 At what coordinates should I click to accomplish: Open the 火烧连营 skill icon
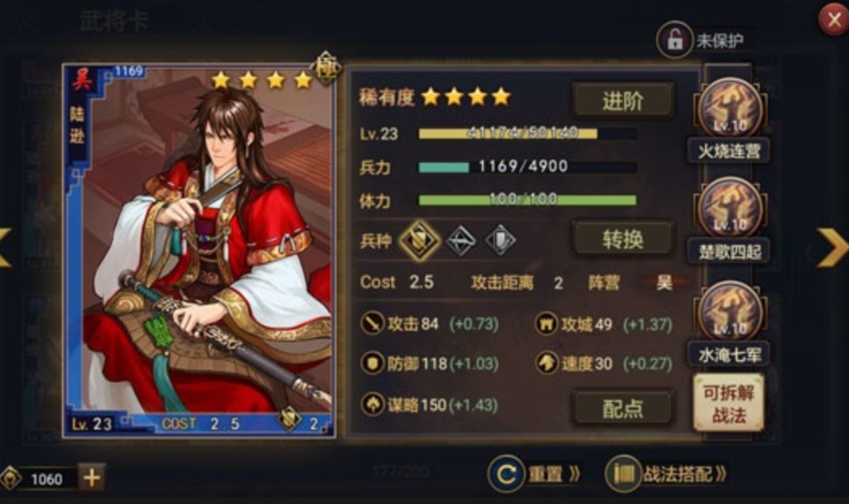pyautogui.click(x=730, y=108)
